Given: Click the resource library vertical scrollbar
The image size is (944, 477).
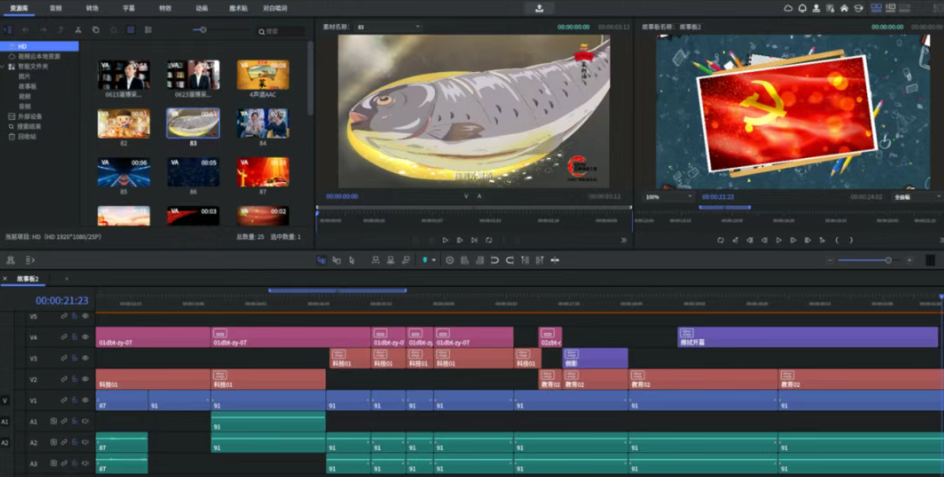Looking at the screenshot, I should tap(310, 78).
